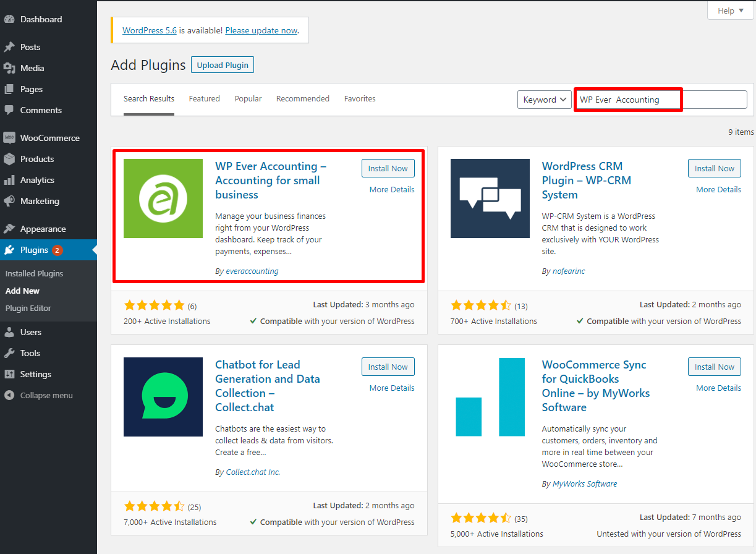Viewport: 756px width, 554px height.
Task: Open More Details for Collect.chat chatbot
Action: (x=392, y=388)
